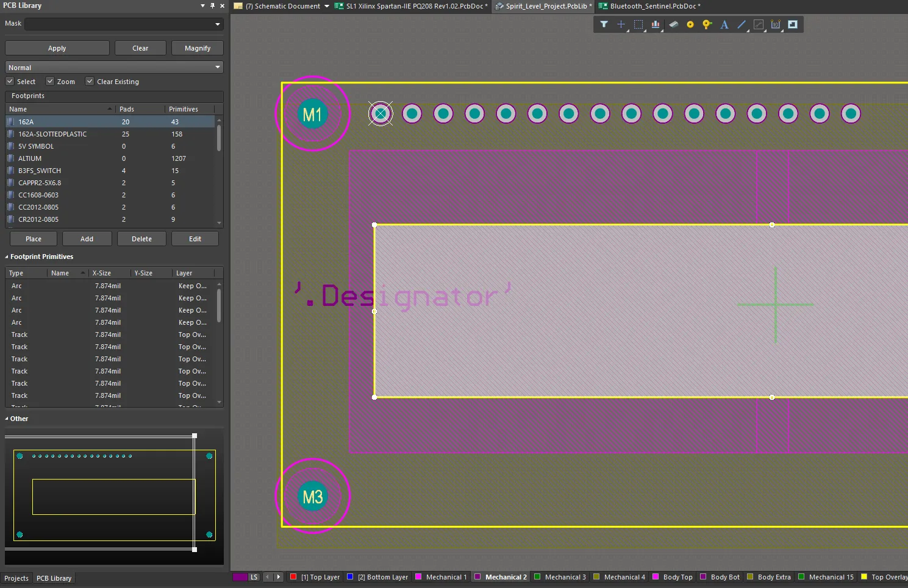This screenshot has width=908, height=588.
Task: Click the Top Layer red color swatch
Action: click(293, 576)
